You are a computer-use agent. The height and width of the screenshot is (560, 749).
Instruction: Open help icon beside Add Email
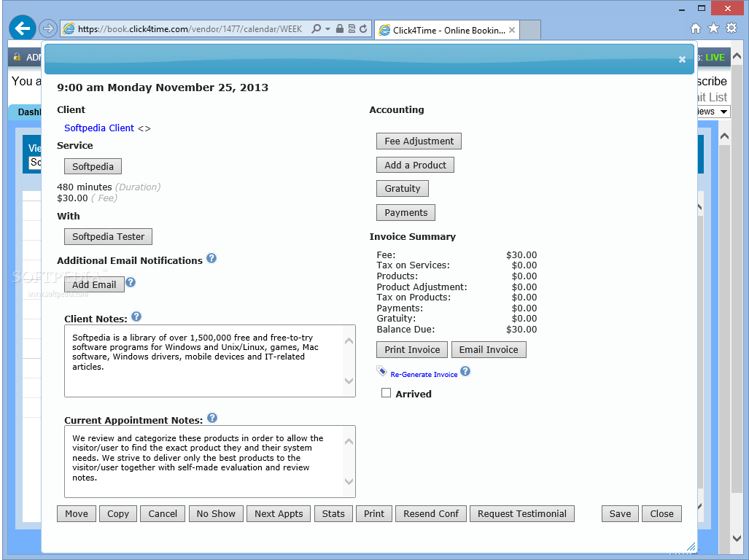tap(131, 282)
